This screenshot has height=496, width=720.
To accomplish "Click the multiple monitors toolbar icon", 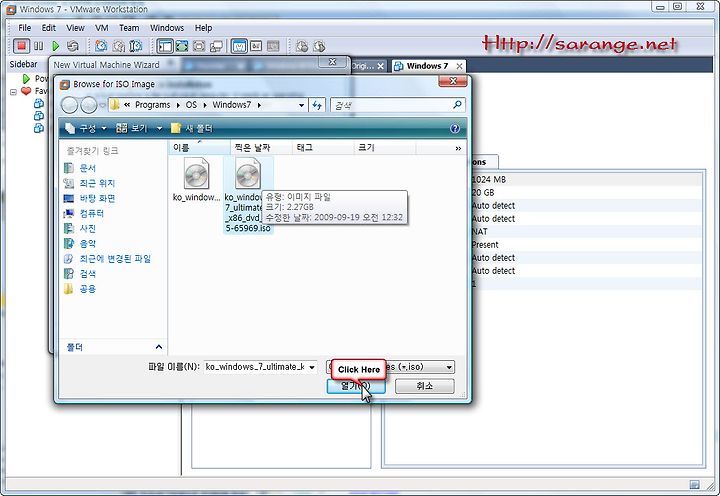I will tap(216, 46).
